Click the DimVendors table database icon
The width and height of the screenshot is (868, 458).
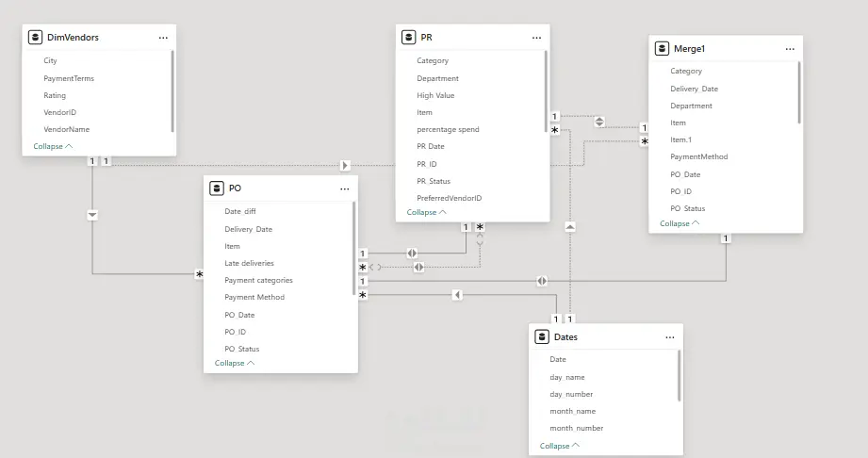[x=36, y=37]
